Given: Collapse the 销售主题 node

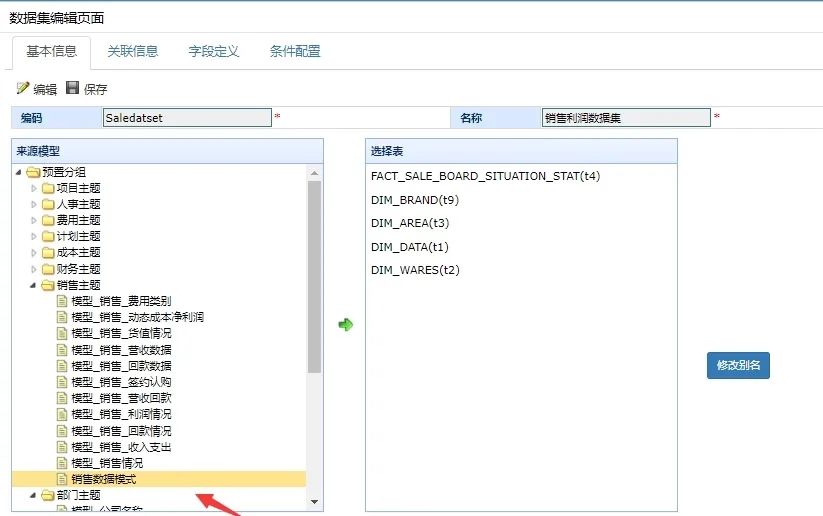Looking at the screenshot, I should [33, 286].
